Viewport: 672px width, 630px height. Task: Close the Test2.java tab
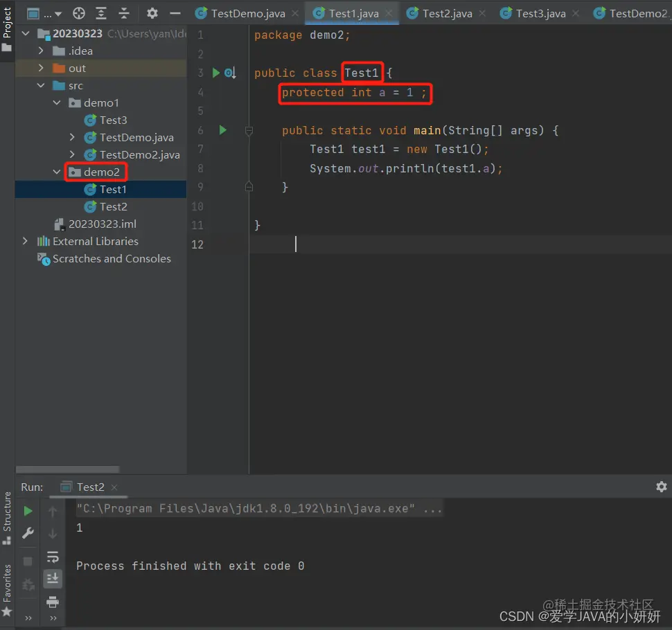point(482,14)
